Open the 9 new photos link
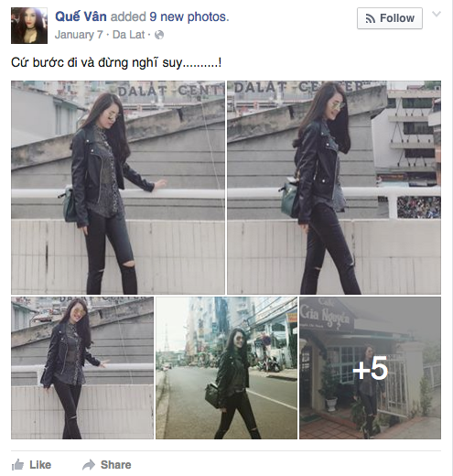453x476 pixels. tap(189, 16)
